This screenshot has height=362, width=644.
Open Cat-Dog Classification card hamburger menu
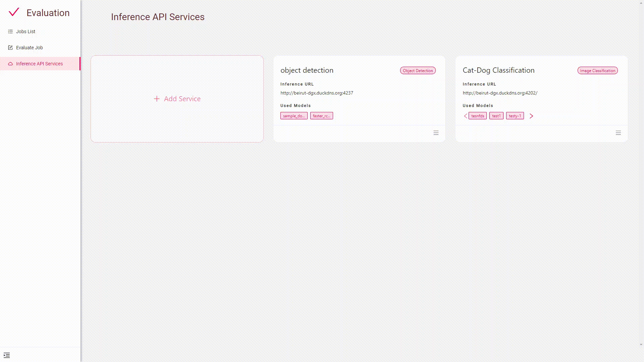point(618,133)
